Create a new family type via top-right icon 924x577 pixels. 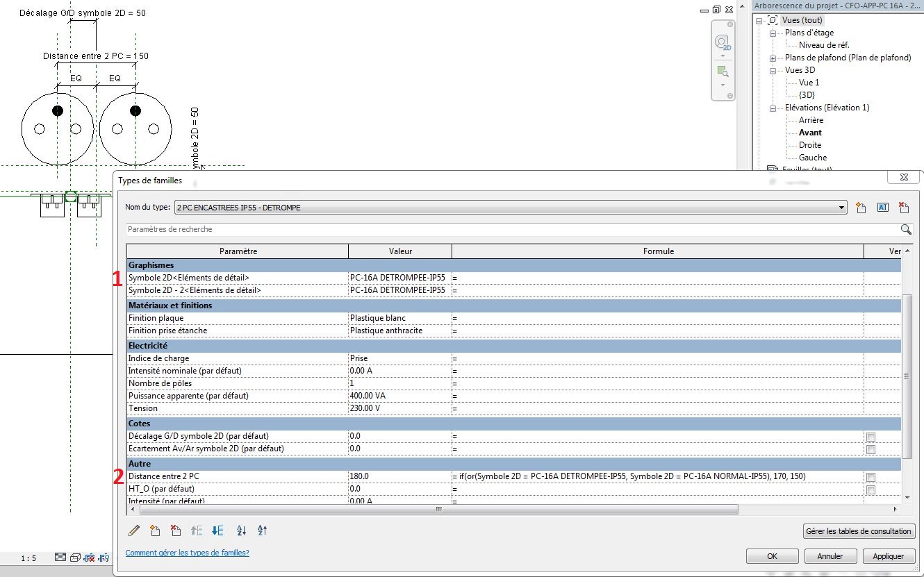tap(861, 208)
